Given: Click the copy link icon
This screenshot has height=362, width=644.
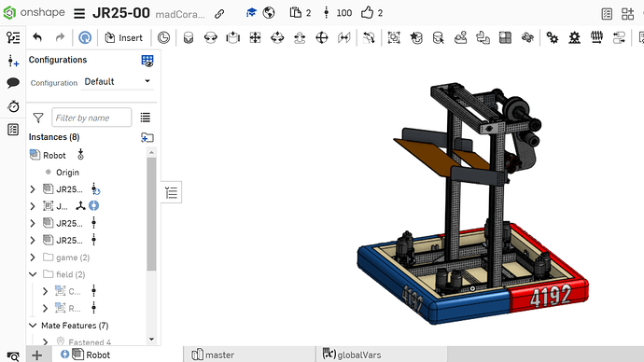Looking at the screenshot, I should click(x=219, y=14).
